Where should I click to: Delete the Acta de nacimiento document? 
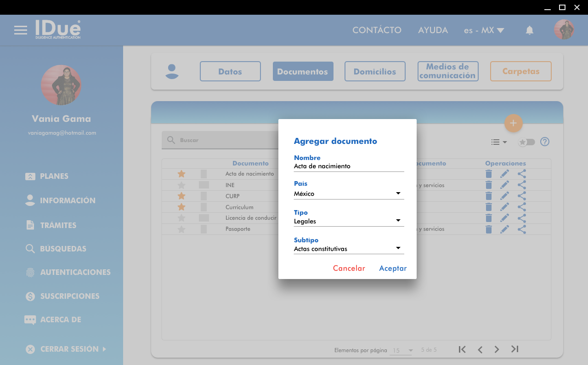pyautogui.click(x=489, y=174)
